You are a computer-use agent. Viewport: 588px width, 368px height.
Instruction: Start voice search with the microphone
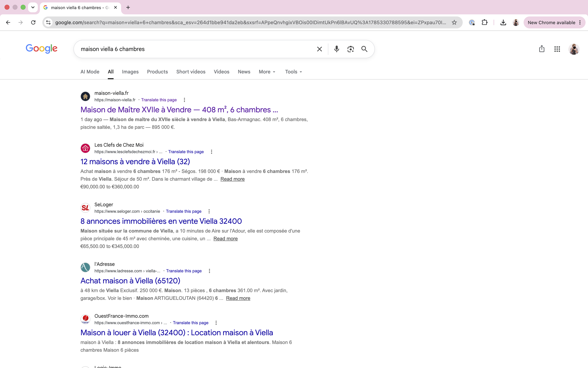click(337, 49)
